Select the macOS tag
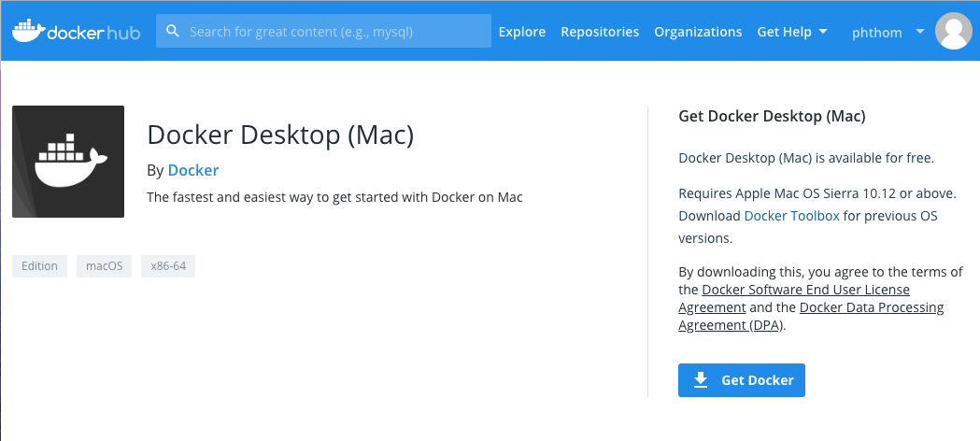 click(105, 266)
